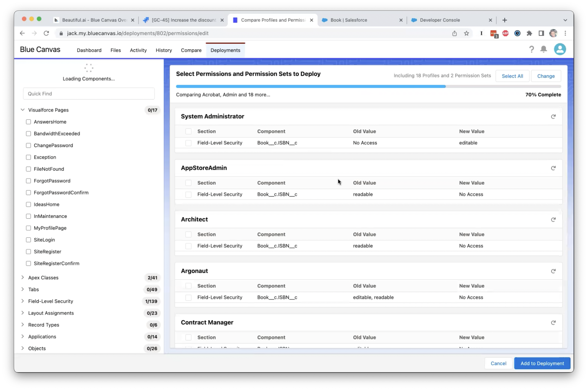Collapse the Visualforce Pages group
588x390 pixels.
point(23,110)
